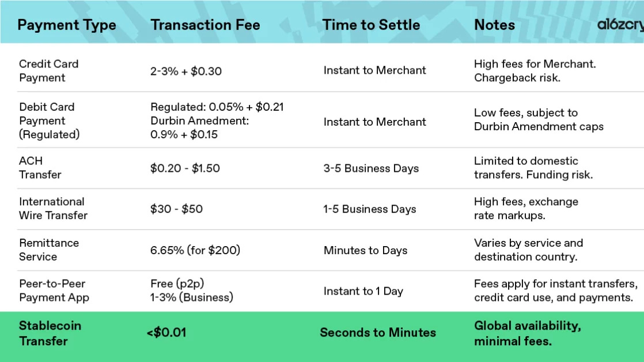Select the ACH Transfer row label
Viewport: 644px width, 362px height.
click(40, 168)
